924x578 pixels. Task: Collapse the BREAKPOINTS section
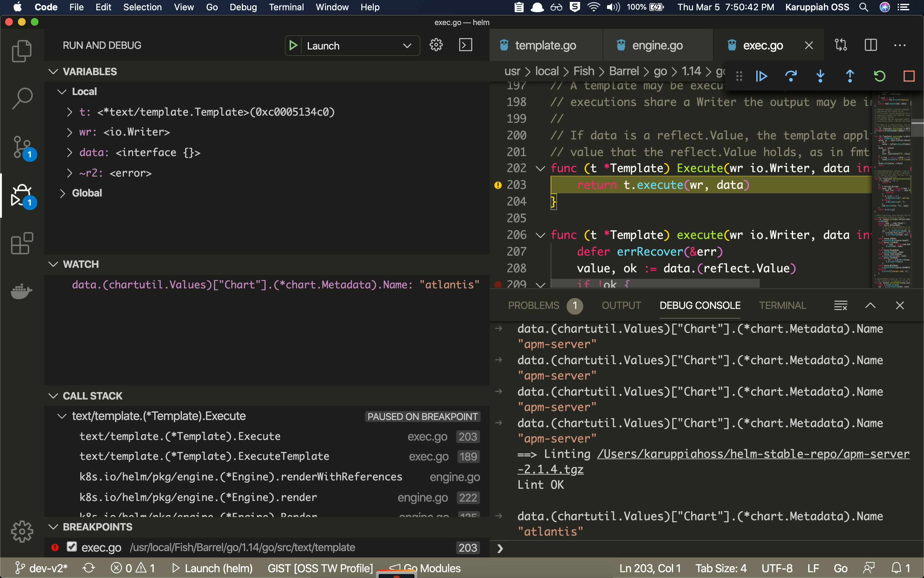[53, 527]
